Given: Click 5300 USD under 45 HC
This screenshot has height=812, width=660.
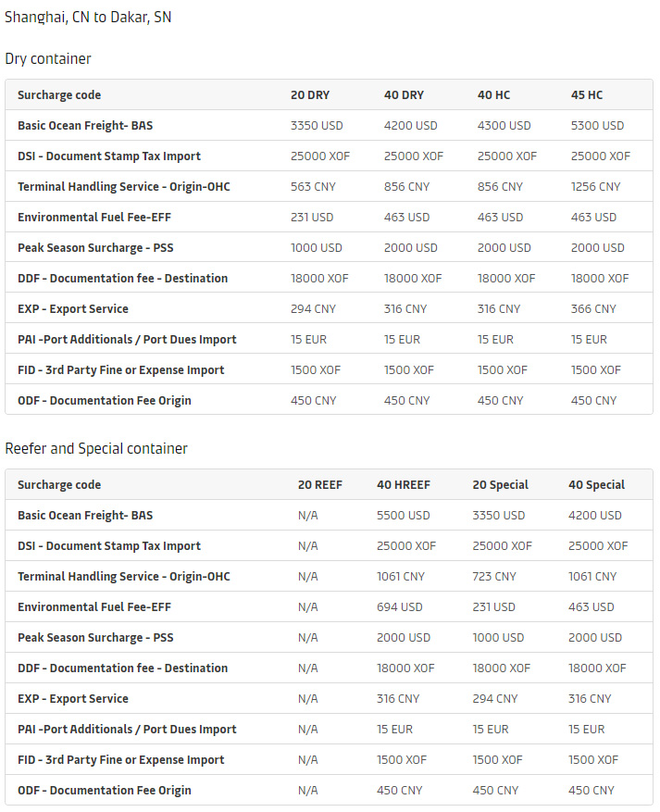Looking at the screenshot, I should tap(597, 125).
